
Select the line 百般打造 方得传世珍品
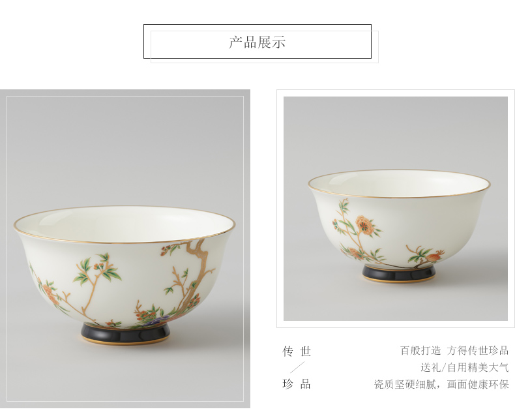(x=454, y=350)
